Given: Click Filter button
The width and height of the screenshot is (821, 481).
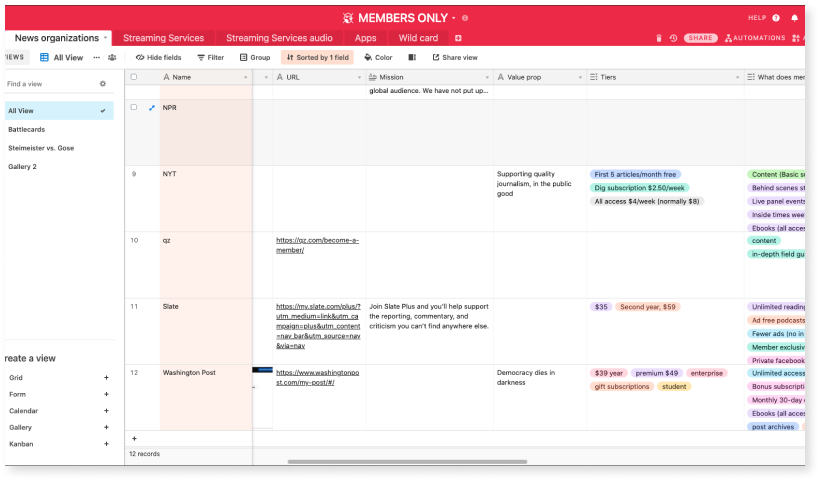Looking at the screenshot, I should tap(210, 58).
